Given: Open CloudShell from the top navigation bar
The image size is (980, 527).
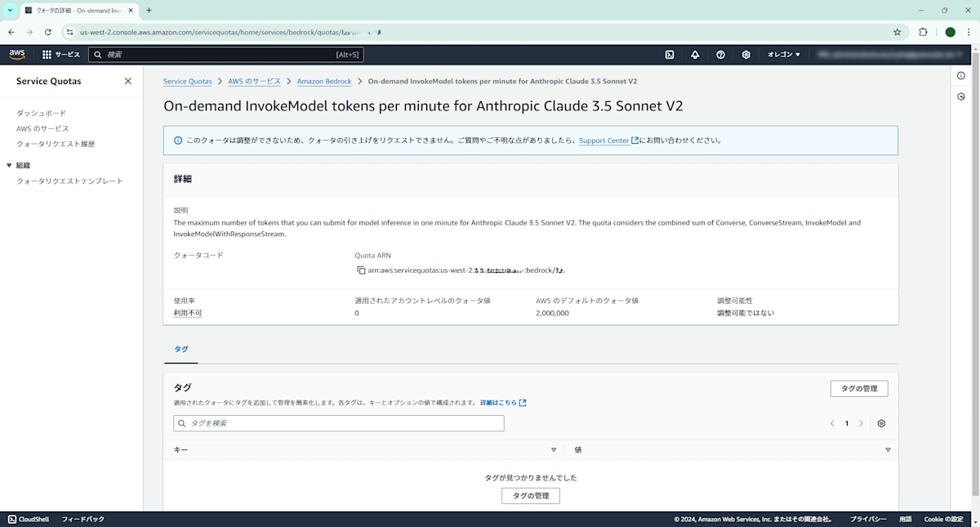Looking at the screenshot, I should click(670, 55).
